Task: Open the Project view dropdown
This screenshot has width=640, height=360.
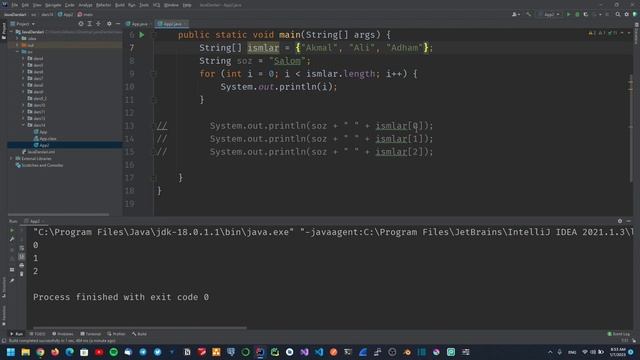Action: [x=23, y=24]
